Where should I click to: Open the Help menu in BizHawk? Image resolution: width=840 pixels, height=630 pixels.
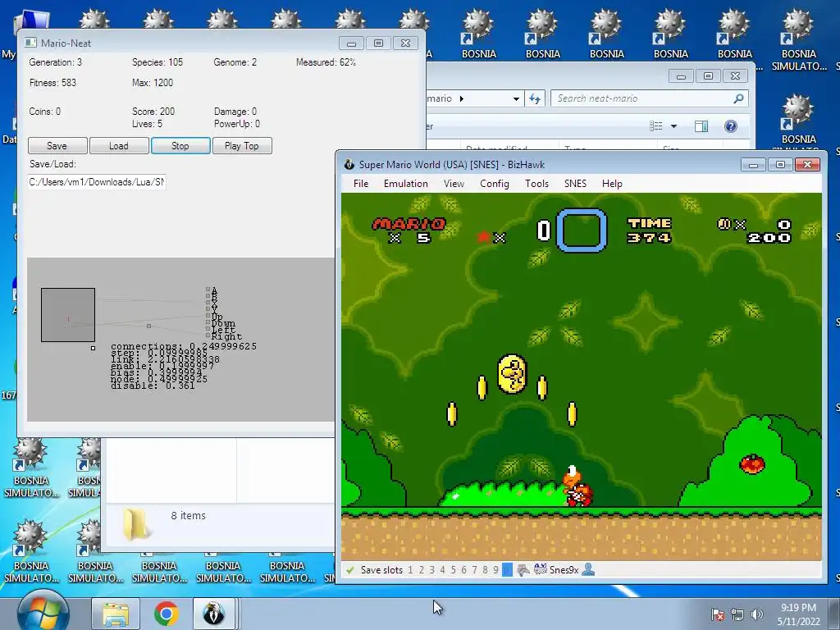pos(612,184)
